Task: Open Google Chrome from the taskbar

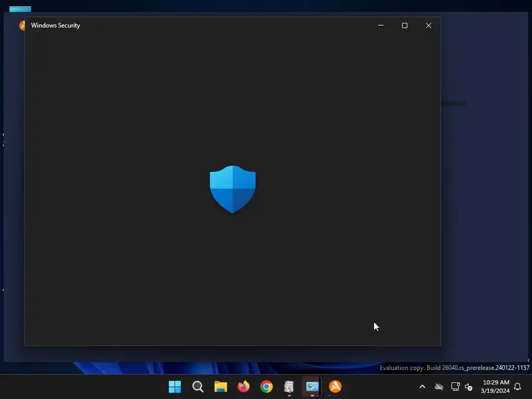Action: [267, 387]
